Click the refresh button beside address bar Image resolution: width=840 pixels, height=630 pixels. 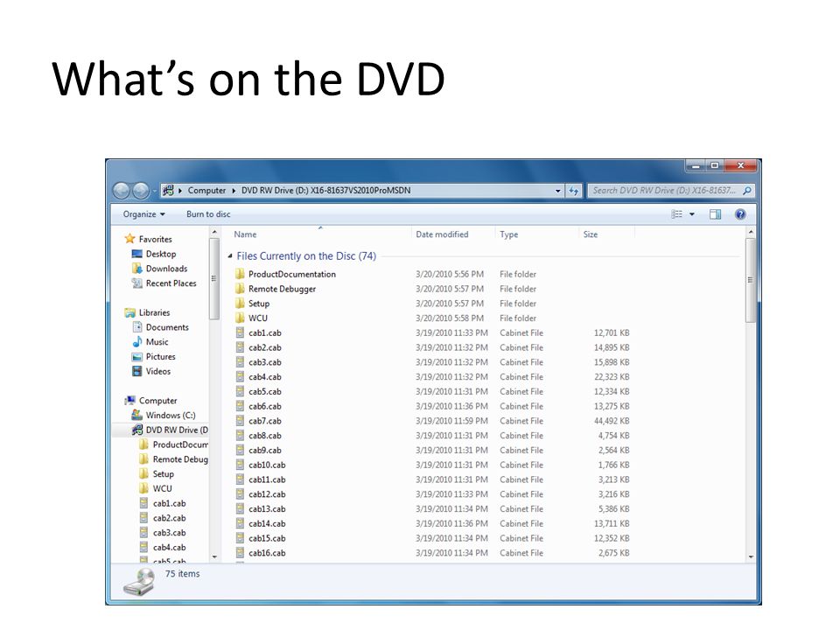coord(574,191)
